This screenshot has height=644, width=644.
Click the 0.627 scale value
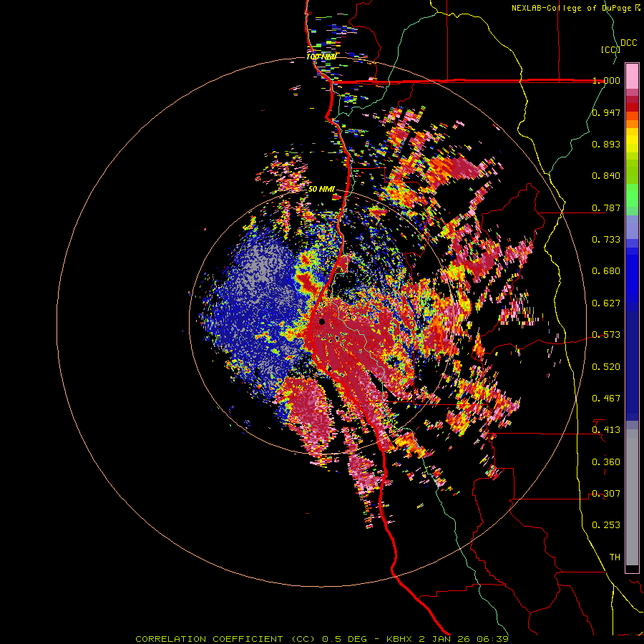pyautogui.click(x=606, y=303)
